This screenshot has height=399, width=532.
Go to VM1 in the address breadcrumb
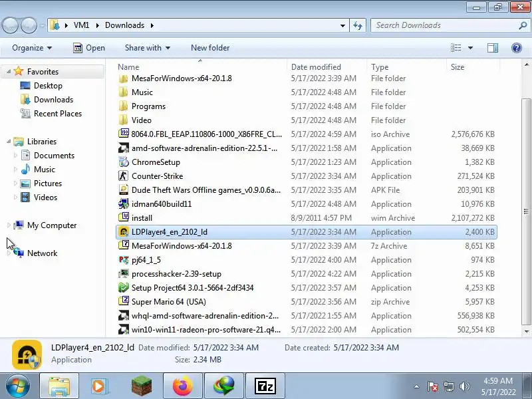[x=81, y=25]
